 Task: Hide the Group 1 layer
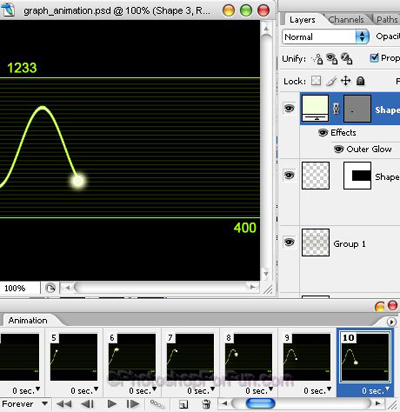(289, 242)
